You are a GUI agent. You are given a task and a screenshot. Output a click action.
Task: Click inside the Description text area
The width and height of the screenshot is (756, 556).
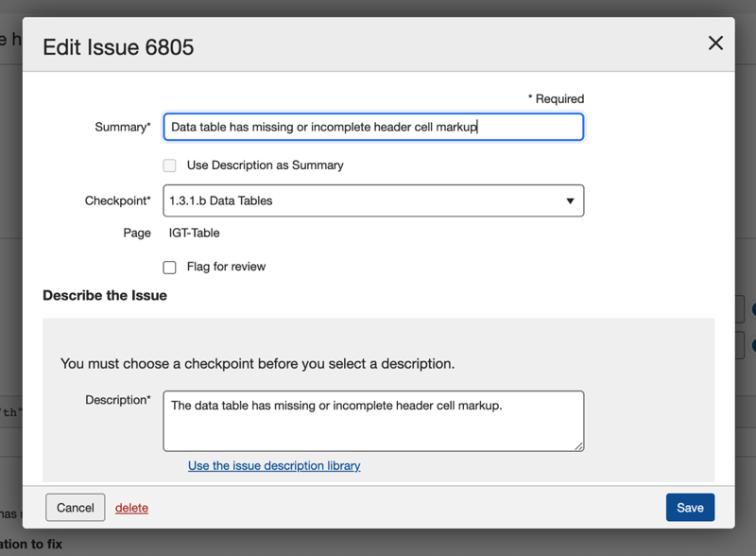(373, 421)
